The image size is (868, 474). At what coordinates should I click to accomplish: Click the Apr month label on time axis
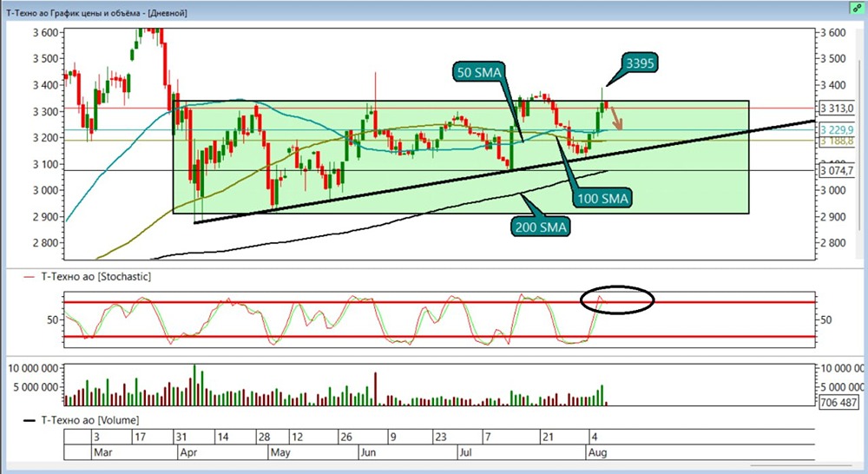pyautogui.click(x=188, y=452)
